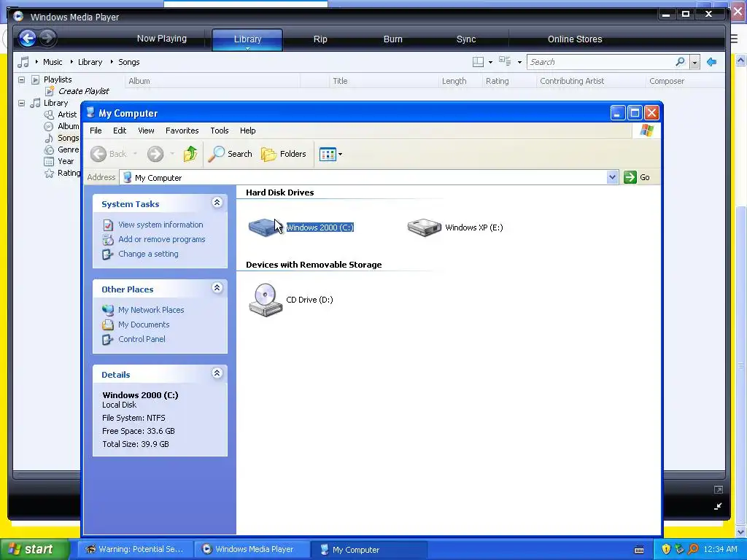This screenshot has height=560, width=747.
Task: Open My Documents link
Action: click(144, 324)
